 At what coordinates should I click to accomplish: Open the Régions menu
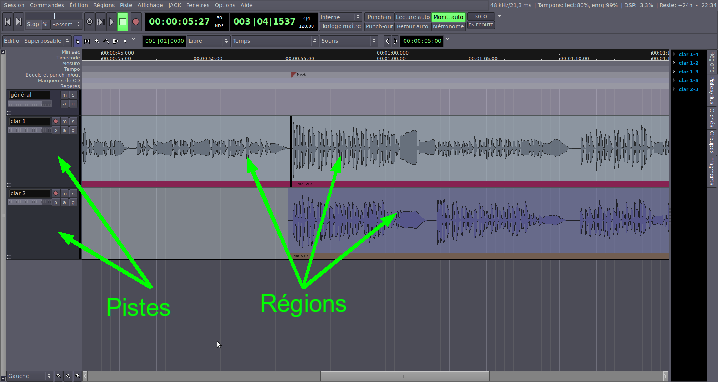click(x=104, y=5)
